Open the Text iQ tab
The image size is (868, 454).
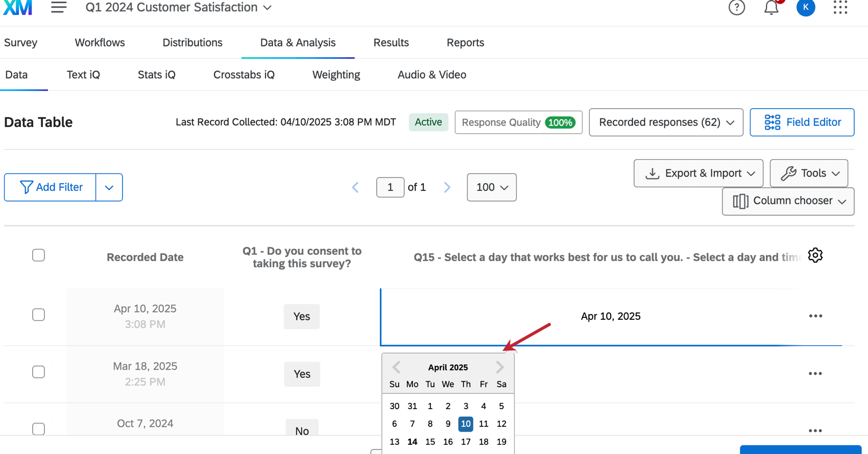[83, 75]
